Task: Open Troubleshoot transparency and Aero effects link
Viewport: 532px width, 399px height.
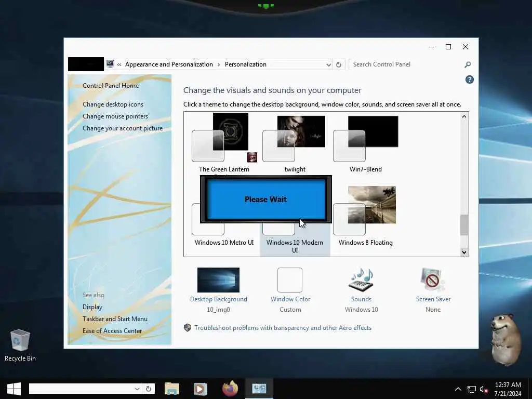Action: click(283, 328)
